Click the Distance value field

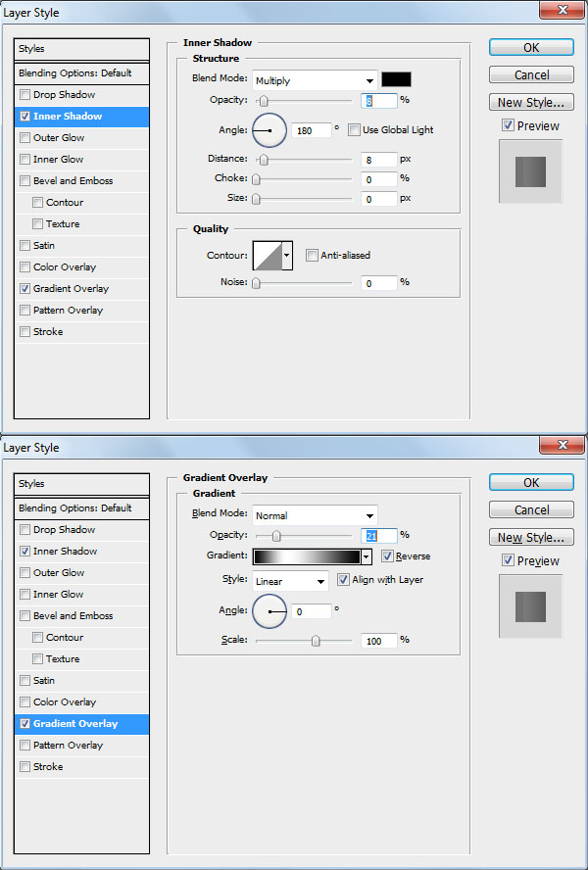click(x=379, y=160)
